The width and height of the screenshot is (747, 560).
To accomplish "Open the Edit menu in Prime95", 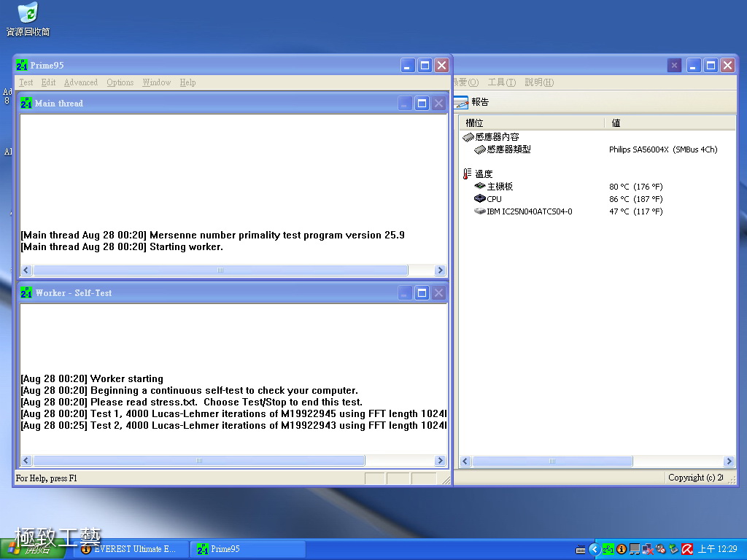I will point(48,82).
